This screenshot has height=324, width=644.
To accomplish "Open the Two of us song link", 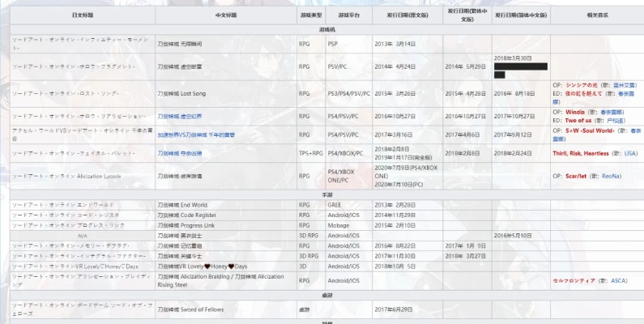I will pos(578,121).
